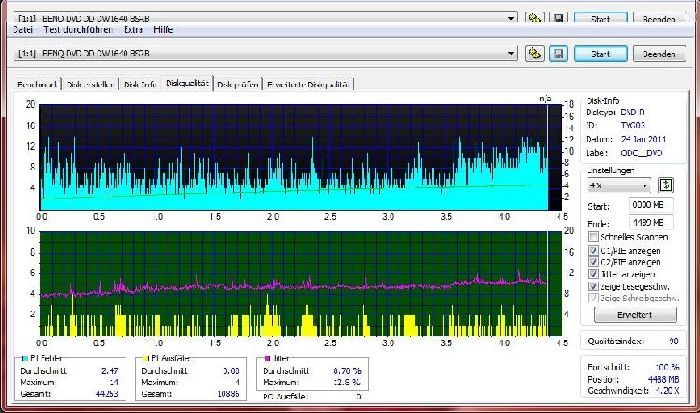This screenshot has width=700, height=413.
Task: Click Beenden in the background window
Action: click(659, 18)
